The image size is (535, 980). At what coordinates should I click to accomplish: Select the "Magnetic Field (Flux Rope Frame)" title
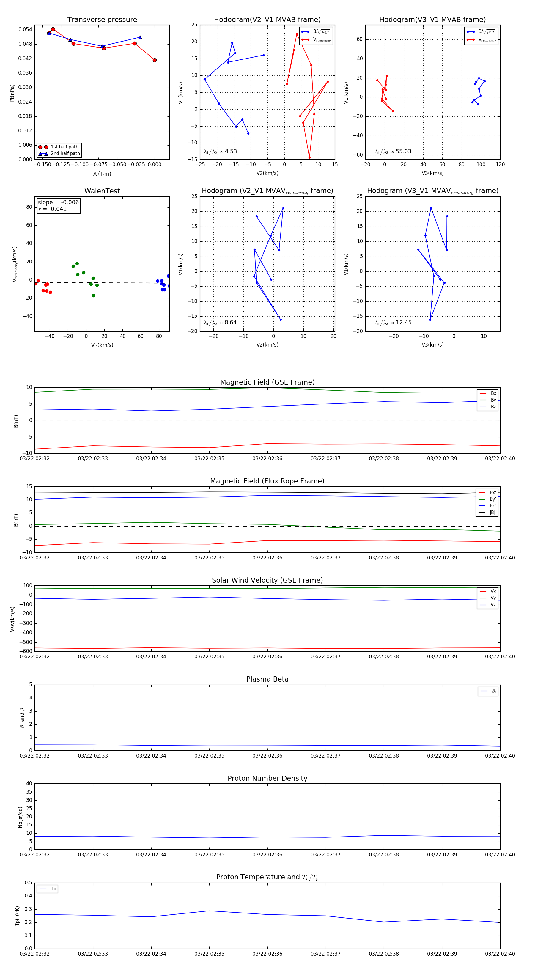267,481
